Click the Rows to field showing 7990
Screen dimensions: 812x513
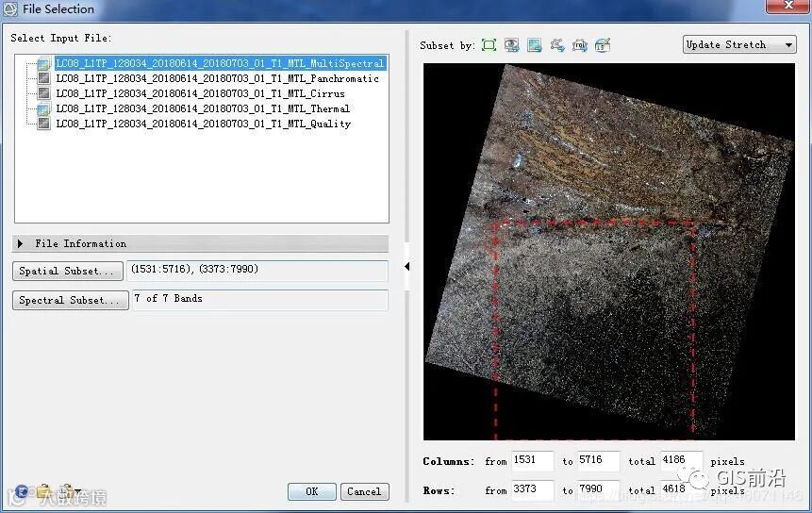click(x=598, y=489)
